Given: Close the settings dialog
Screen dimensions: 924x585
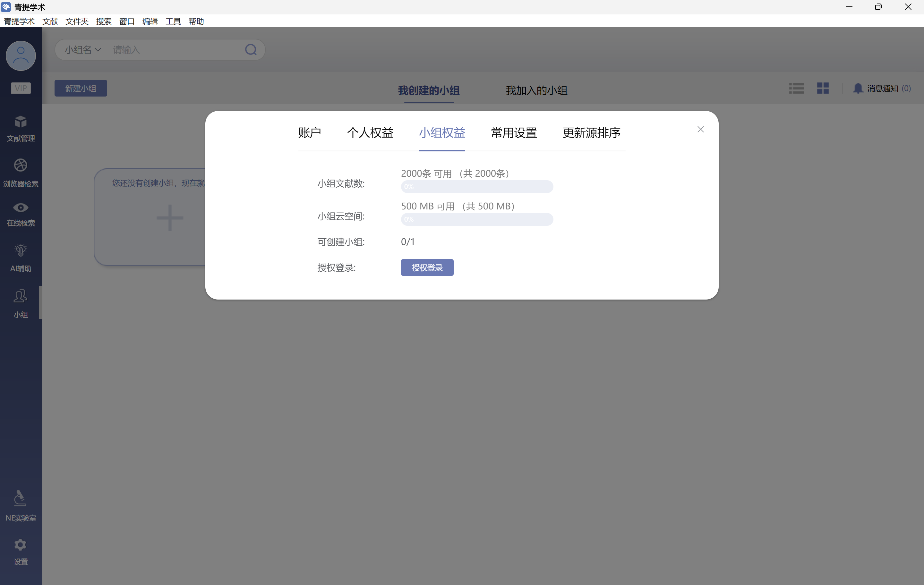Looking at the screenshot, I should click(701, 129).
